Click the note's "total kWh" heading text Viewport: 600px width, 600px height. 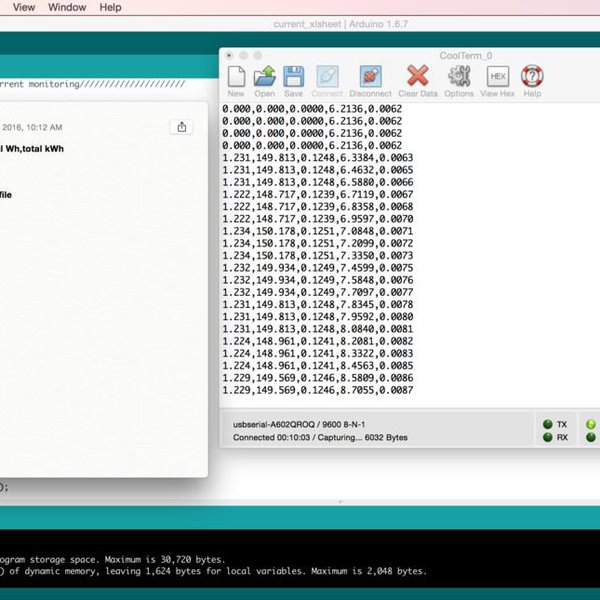[x=35, y=148]
